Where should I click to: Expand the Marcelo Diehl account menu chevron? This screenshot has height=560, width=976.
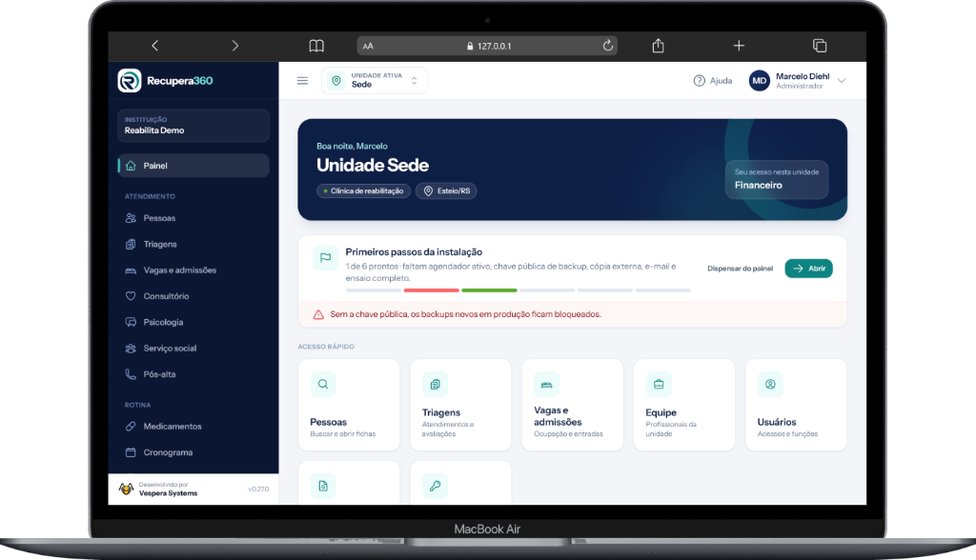tap(842, 81)
